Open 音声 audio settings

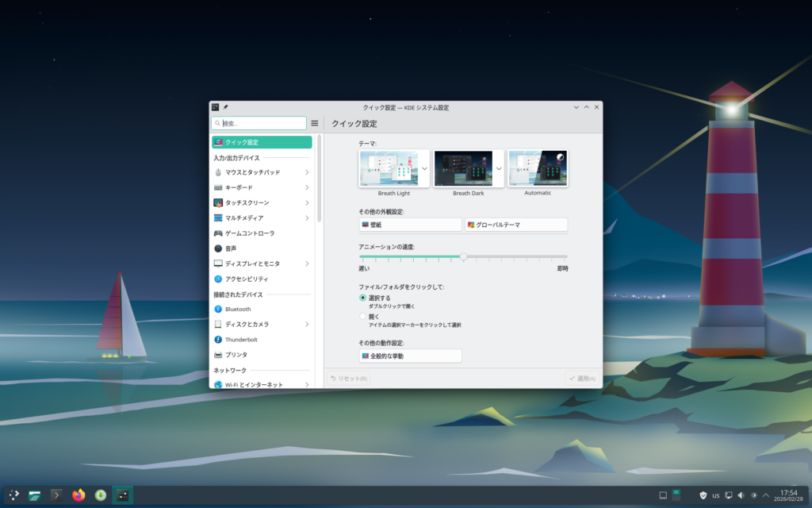[231, 248]
